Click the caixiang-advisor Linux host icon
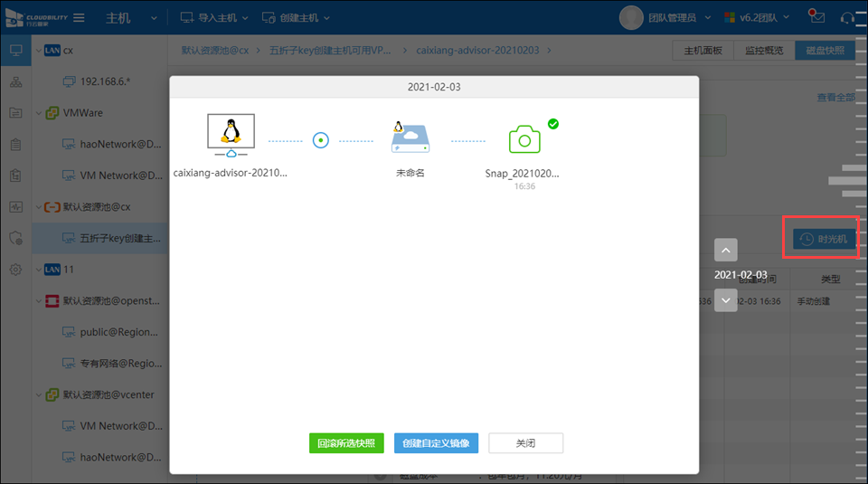 (231, 136)
